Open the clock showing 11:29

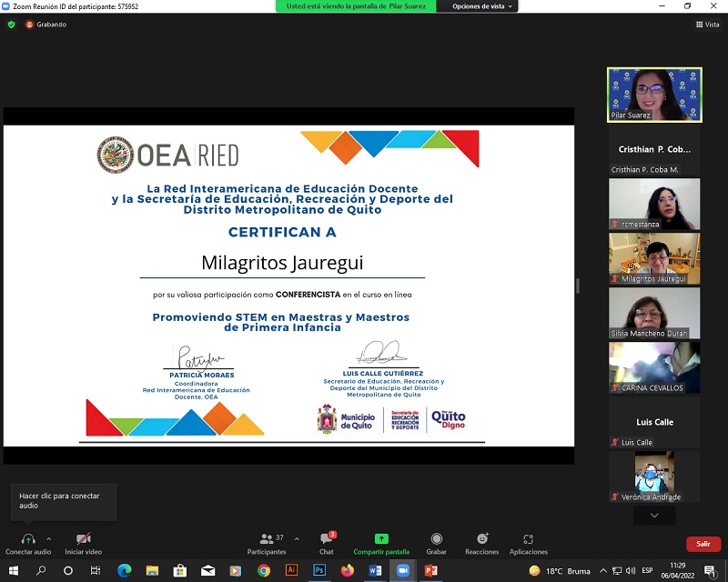678,570
